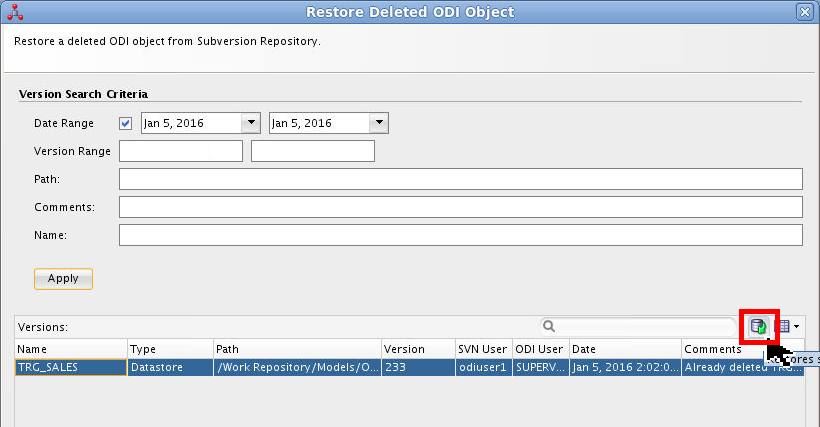Click into the Comments field
This screenshot has width=820, height=427.
click(461, 207)
